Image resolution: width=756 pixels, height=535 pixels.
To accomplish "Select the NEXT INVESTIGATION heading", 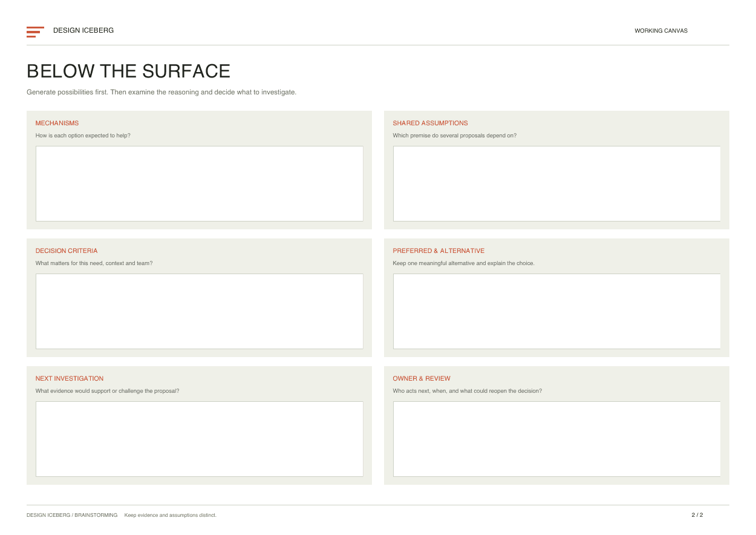I will (x=70, y=378).
